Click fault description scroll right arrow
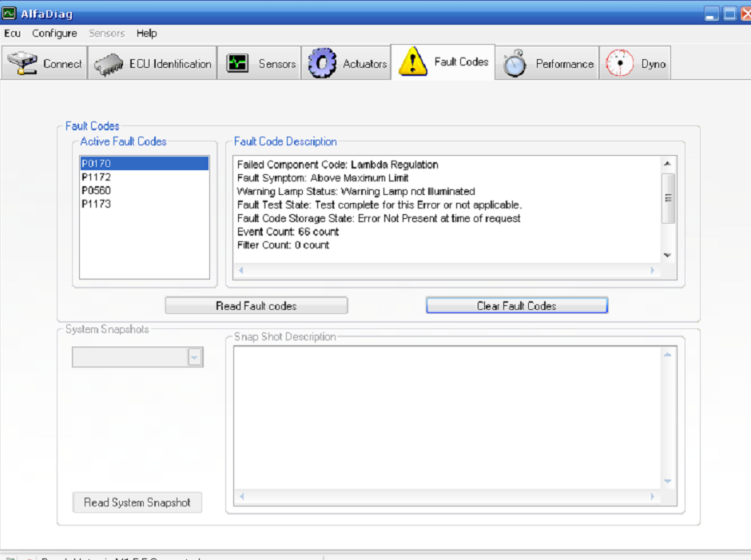This screenshot has width=751, height=560. (x=653, y=270)
